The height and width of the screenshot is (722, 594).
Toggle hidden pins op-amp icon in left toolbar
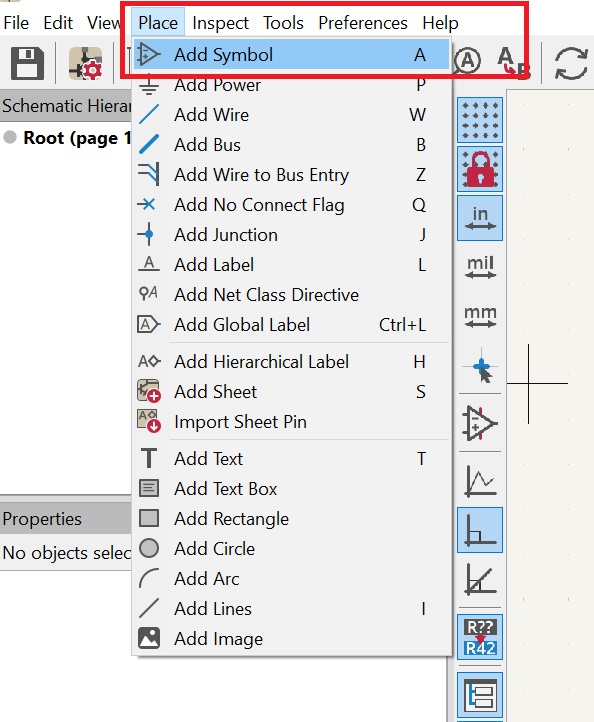pyautogui.click(x=480, y=423)
